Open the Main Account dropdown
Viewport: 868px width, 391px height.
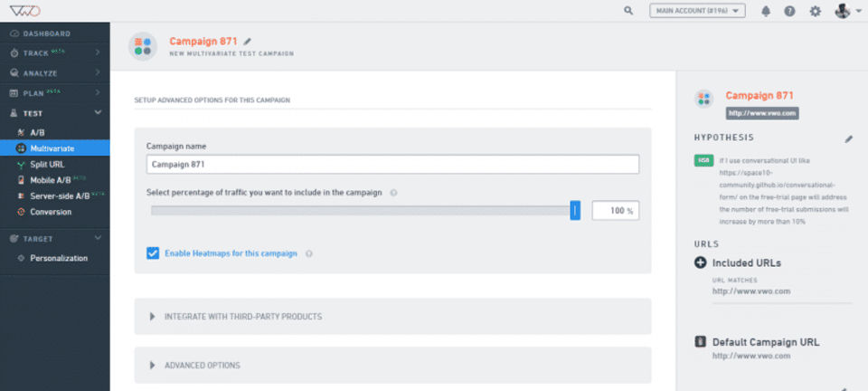pyautogui.click(x=697, y=11)
